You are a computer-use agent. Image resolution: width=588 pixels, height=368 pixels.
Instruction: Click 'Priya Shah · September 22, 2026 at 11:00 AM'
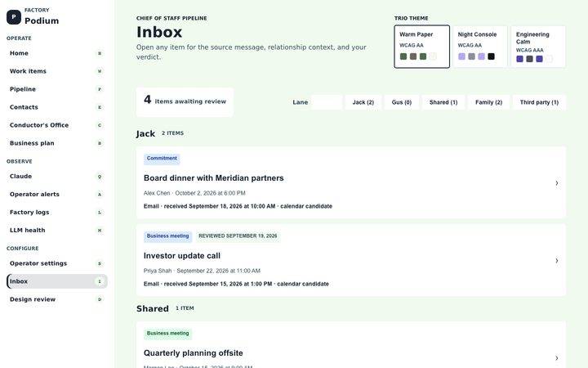point(202,271)
